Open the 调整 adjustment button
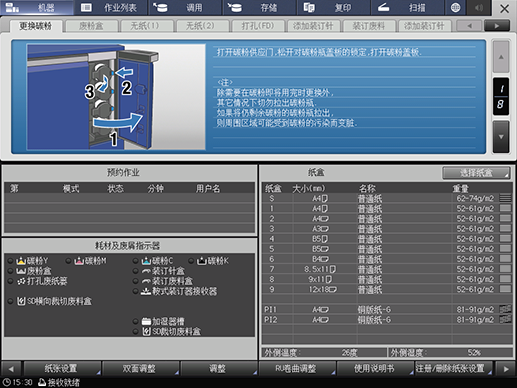 click(219, 368)
